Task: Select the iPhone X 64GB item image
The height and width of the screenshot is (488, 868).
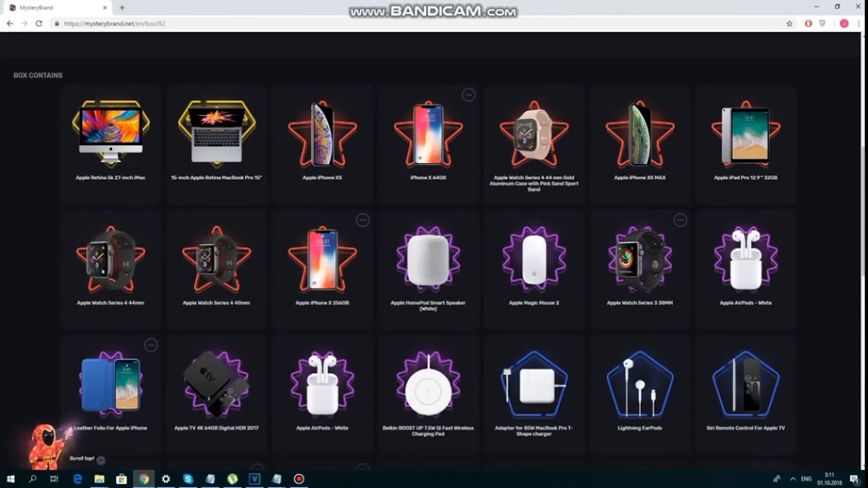Action: tap(428, 134)
